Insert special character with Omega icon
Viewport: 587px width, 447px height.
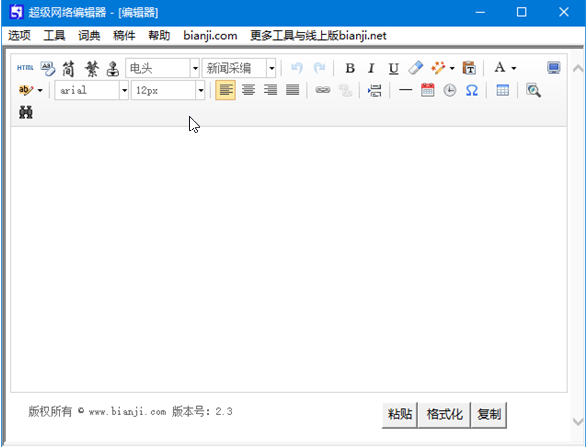coord(472,91)
